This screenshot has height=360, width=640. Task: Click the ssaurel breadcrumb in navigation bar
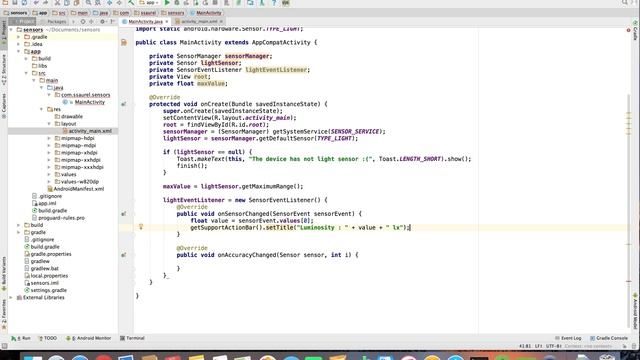[146, 13]
